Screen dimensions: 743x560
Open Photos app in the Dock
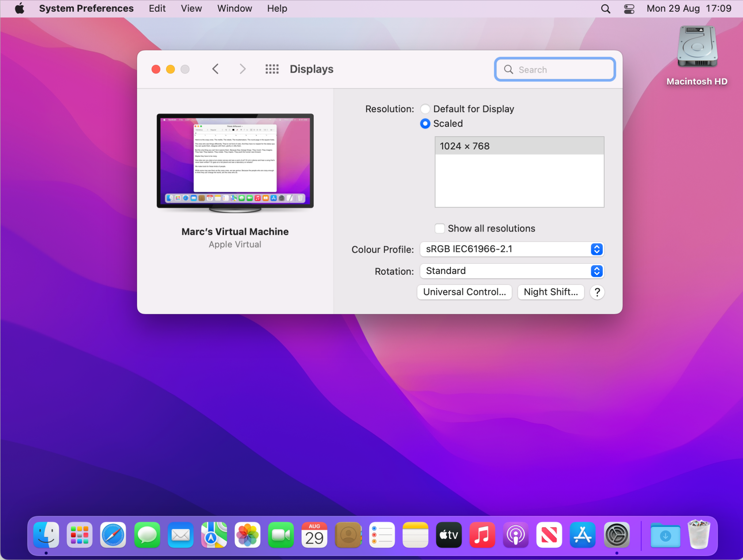point(248,535)
